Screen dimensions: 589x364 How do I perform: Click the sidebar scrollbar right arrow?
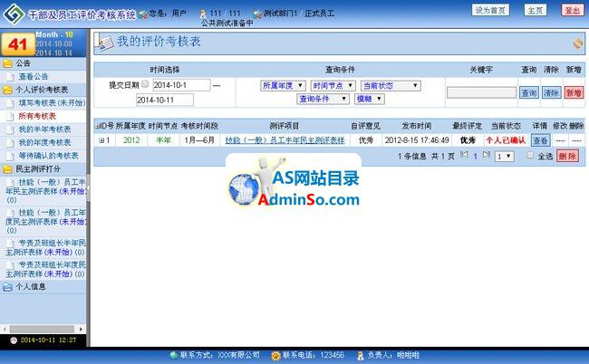81,329
